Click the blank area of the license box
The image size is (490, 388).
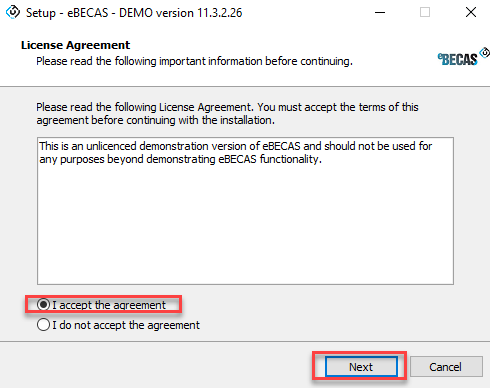coord(245,227)
